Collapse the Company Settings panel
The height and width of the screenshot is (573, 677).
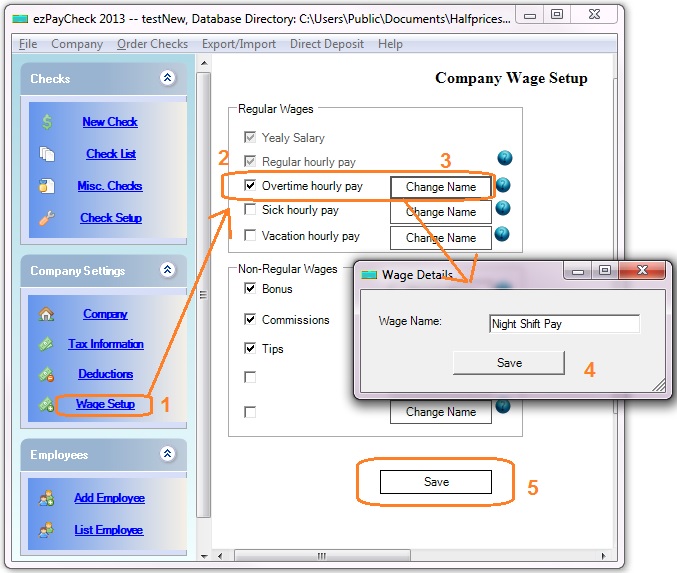167,270
